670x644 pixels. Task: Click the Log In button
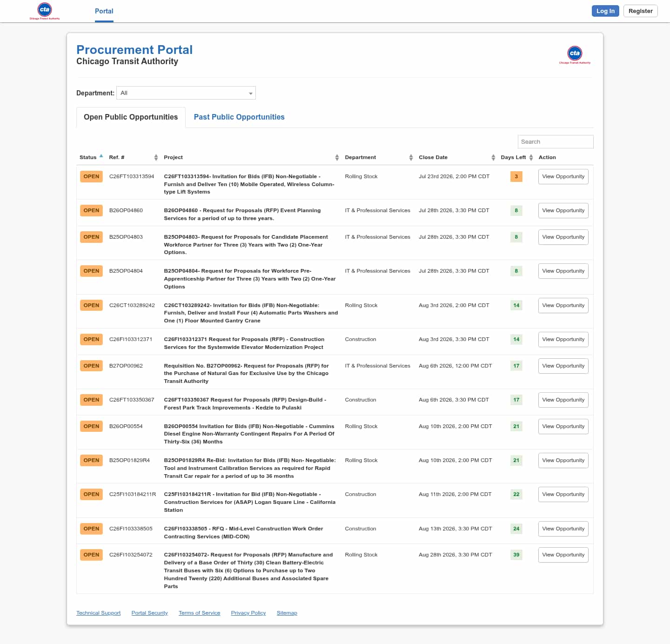point(605,11)
